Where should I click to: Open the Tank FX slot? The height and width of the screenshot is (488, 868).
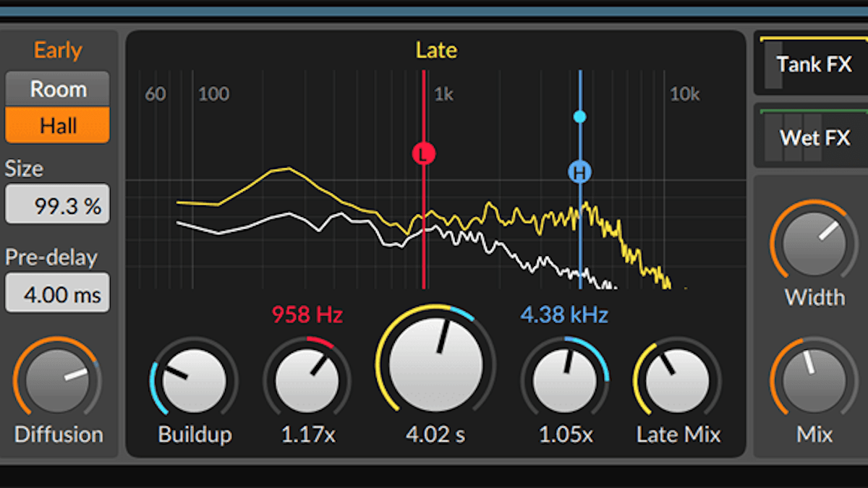pyautogui.click(x=813, y=65)
